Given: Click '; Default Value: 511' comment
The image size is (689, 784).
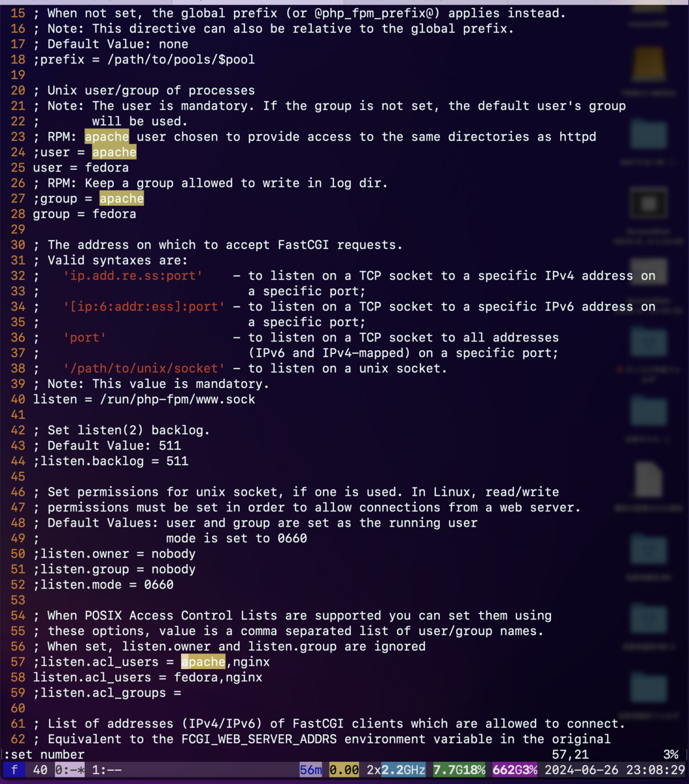Looking at the screenshot, I should coord(107,446).
